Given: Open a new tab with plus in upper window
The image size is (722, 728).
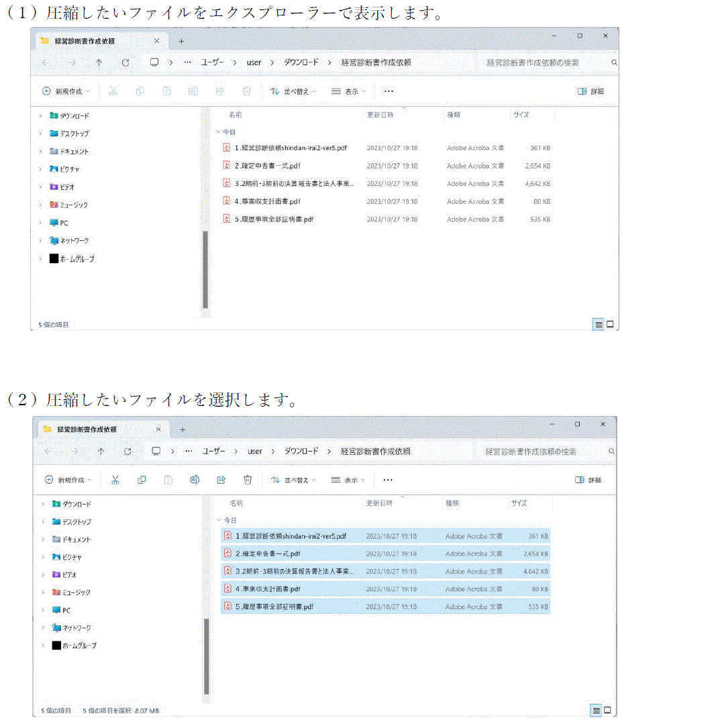Looking at the screenshot, I should click(x=180, y=41).
